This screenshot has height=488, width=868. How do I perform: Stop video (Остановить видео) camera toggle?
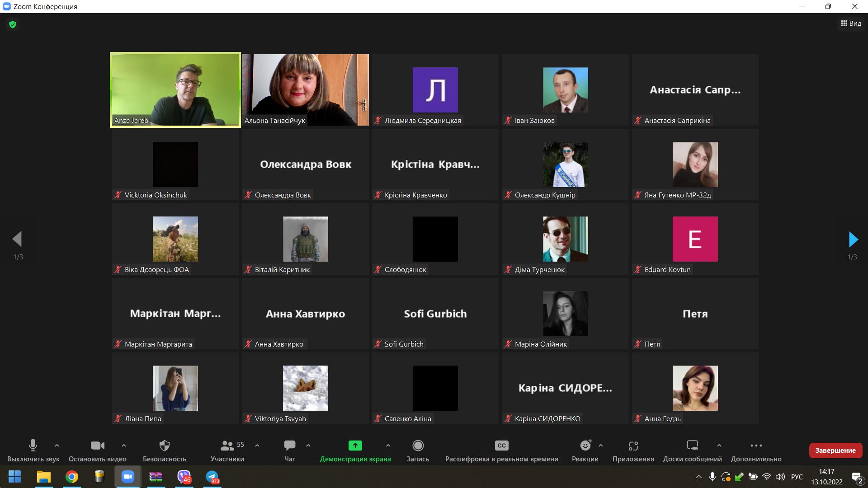[x=97, y=446]
